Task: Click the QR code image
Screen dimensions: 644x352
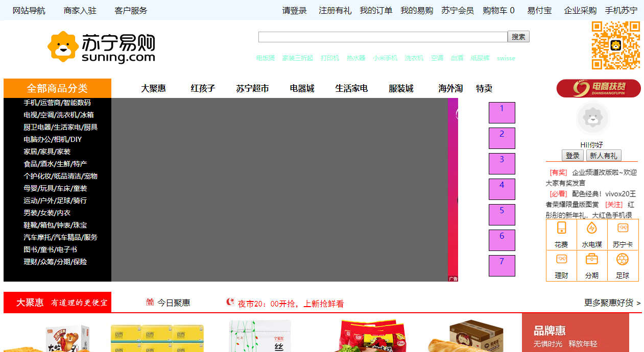Action: point(616,45)
